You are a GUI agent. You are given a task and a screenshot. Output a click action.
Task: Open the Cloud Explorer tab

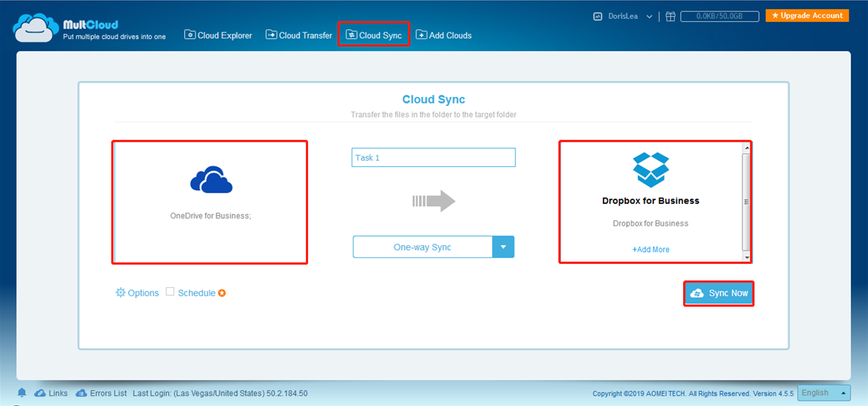coord(218,35)
